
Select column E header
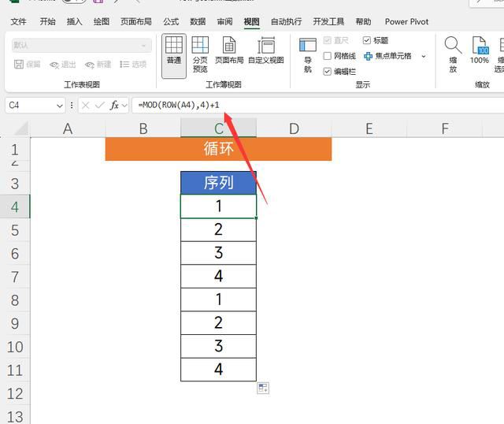[369, 128]
